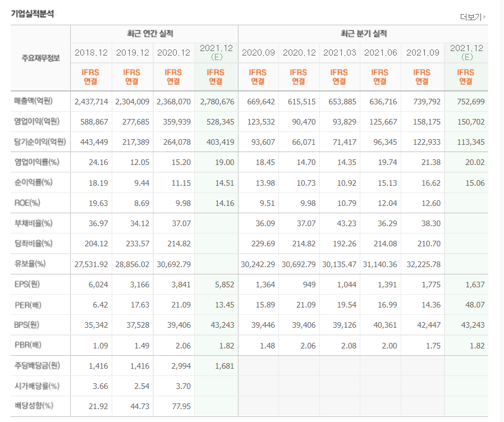
Task: Click the quarterly 2020.09 column header
Action: pos(258,52)
